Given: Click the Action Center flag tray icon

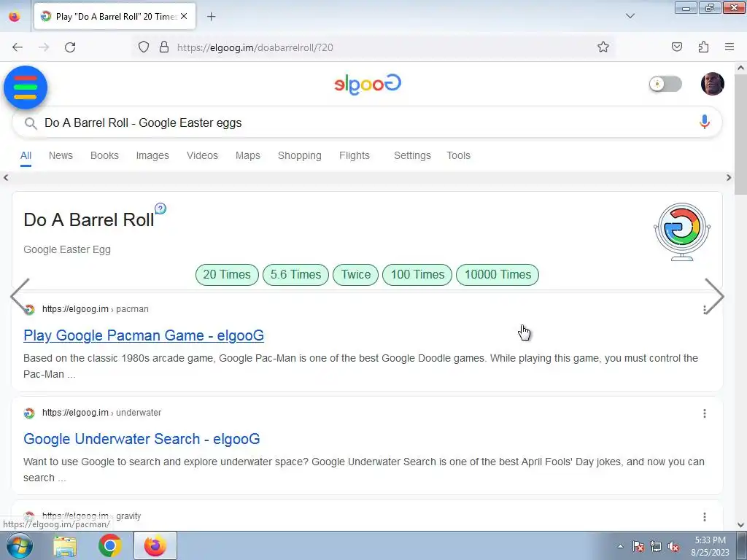Looking at the screenshot, I should click(638, 546).
